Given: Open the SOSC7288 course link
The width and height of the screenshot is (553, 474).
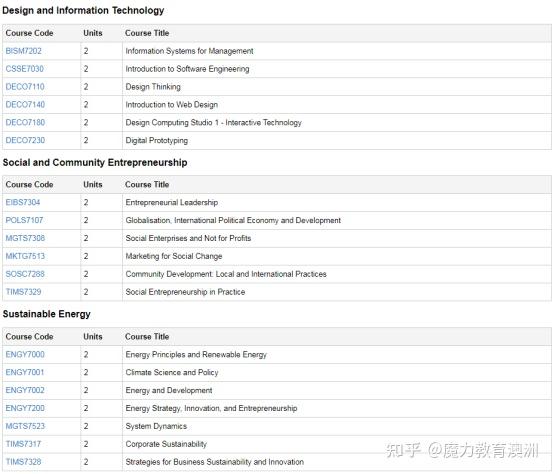Looking at the screenshot, I should (x=25, y=274).
